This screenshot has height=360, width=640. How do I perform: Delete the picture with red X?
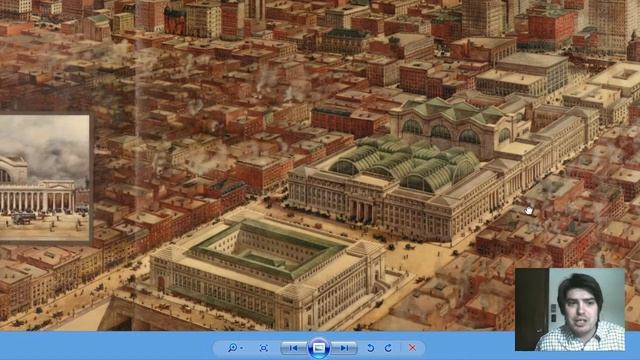[x=412, y=348]
